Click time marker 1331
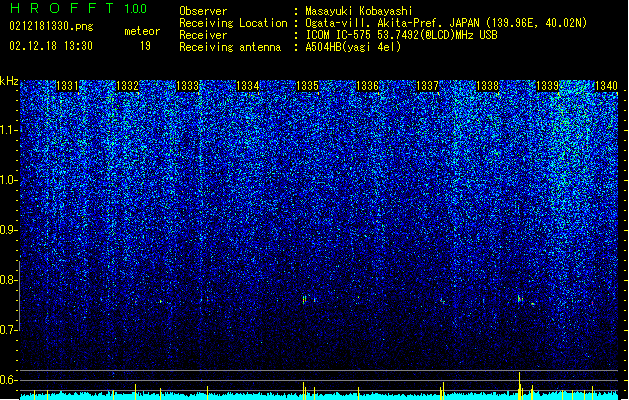This screenshot has height=400, width=629. pos(67,86)
